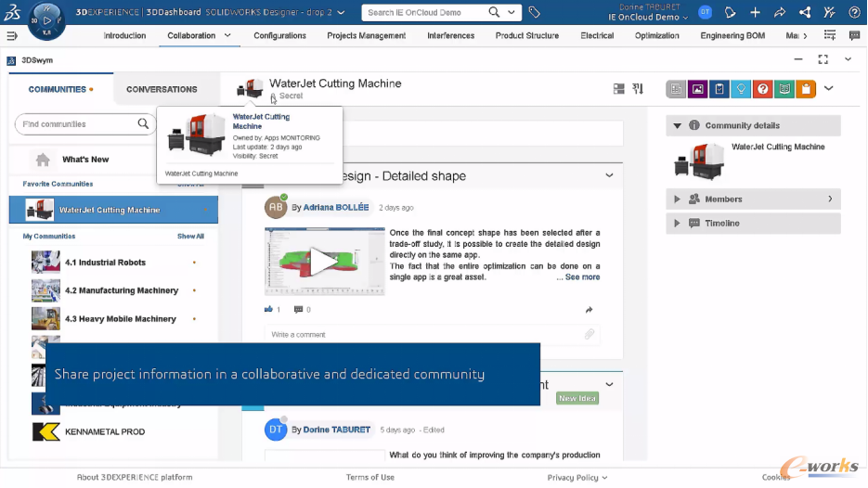Open comments count icon on Adriana's post
This screenshot has width=868, height=488.
pos(298,309)
